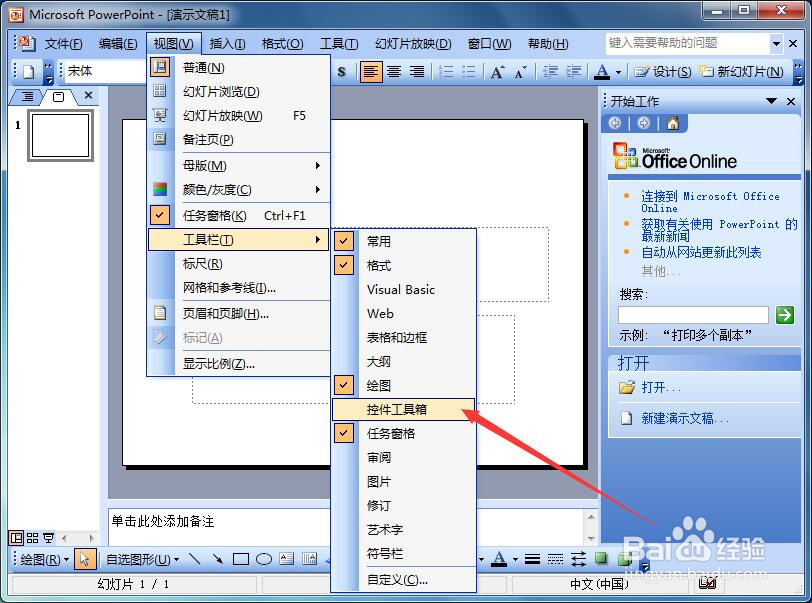Open the 开始工作 task pane dropdown
Screen dimensions: 812x603
pos(771,101)
